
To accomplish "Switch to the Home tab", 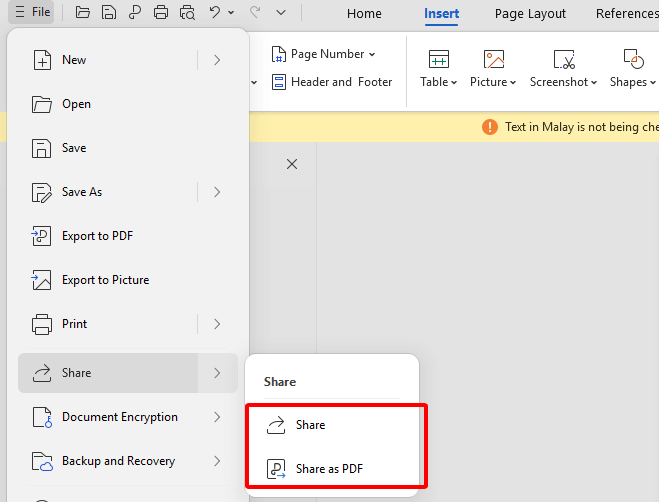I will tap(364, 14).
